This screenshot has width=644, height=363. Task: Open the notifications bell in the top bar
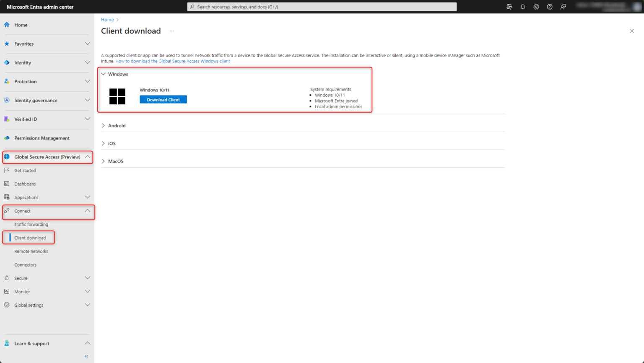click(523, 7)
